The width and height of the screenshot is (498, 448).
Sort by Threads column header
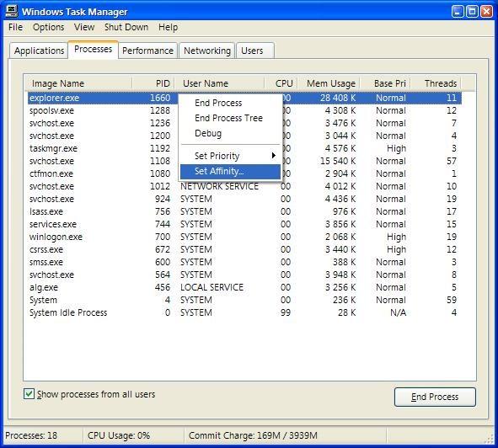436,83
